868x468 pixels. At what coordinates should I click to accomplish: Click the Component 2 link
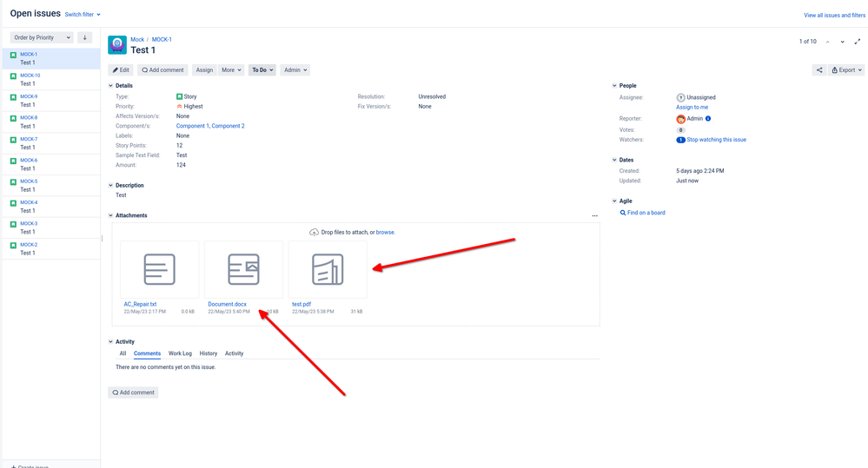pyautogui.click(x=228, y=126)
